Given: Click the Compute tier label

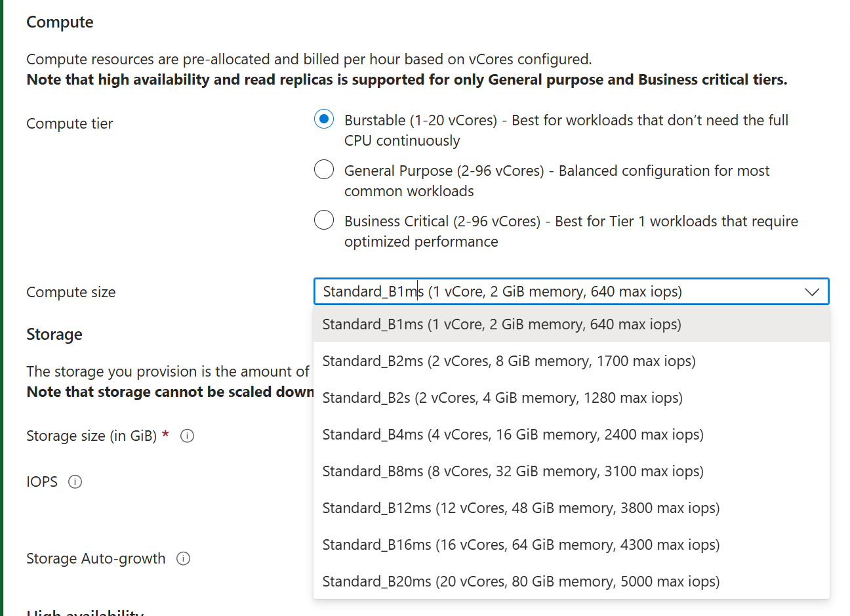Looking at the screenshot, I should [x=70, y=123].
